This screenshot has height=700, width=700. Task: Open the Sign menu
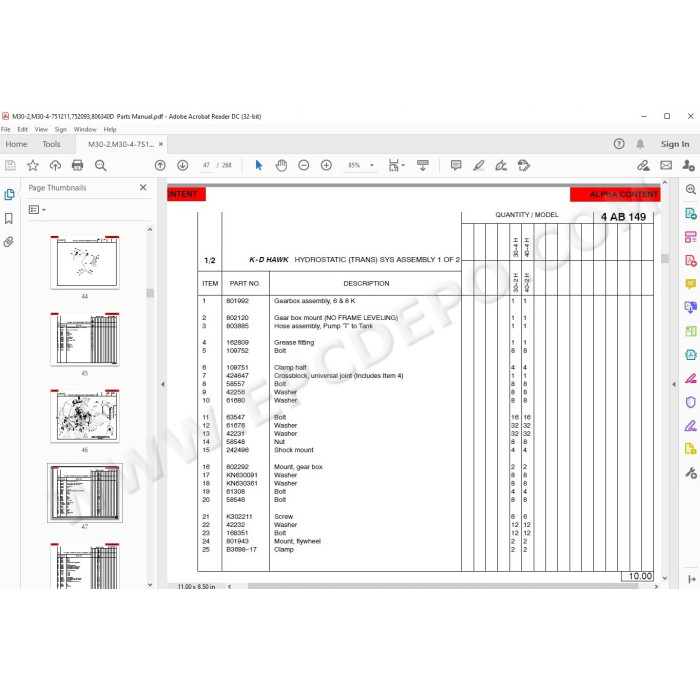61,129
